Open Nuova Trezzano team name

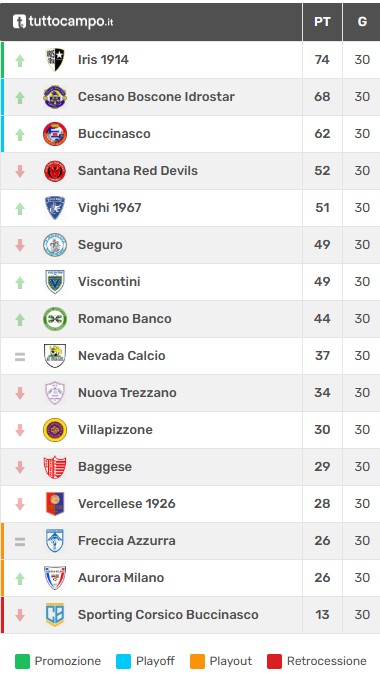[127, 393]
